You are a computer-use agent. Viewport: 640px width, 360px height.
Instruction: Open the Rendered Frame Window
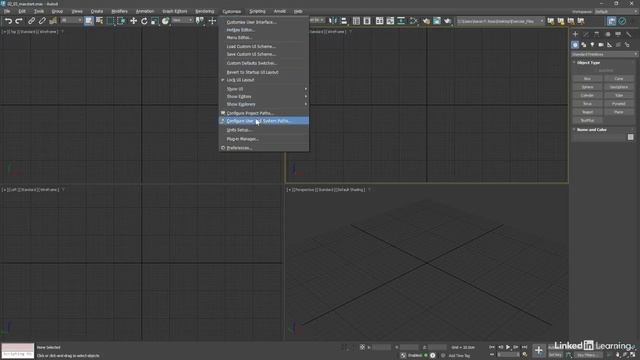coord(437,21)
